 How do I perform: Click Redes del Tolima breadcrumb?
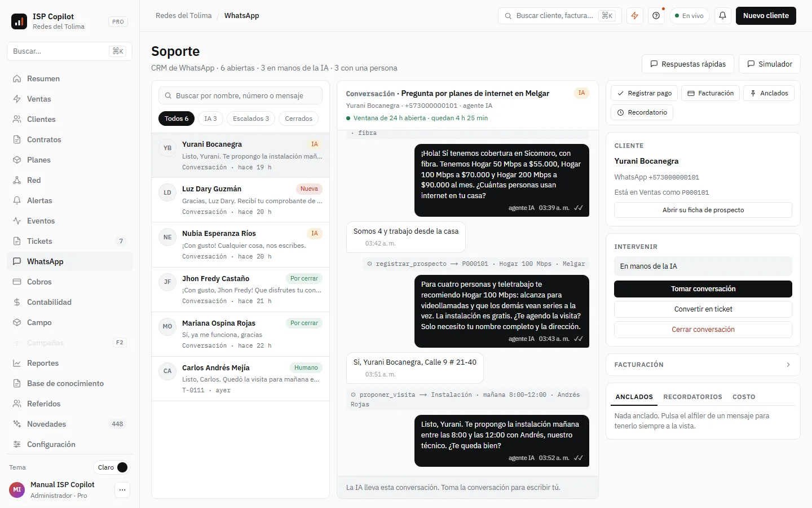click(x=184, y=16)
